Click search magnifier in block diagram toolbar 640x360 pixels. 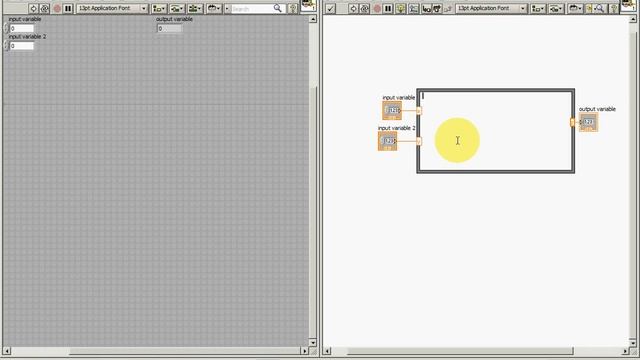click(600, 8)
